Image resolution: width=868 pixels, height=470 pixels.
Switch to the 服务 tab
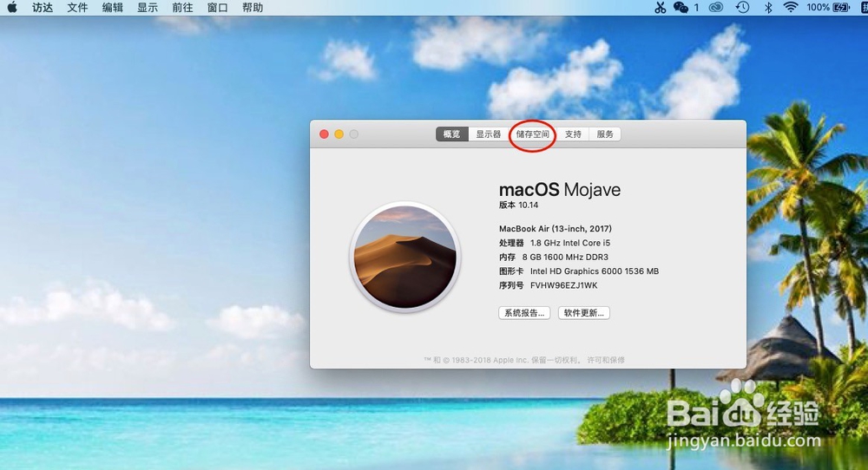(x=605, y=134)
